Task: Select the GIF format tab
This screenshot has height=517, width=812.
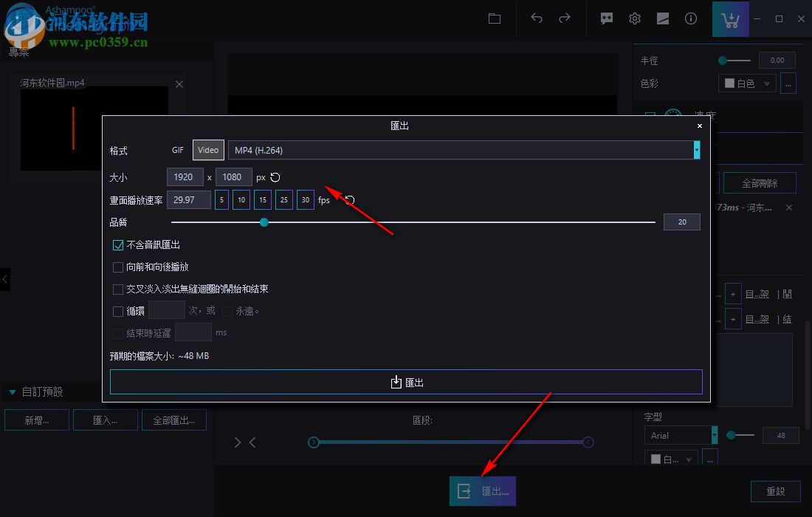Action: (178, 150)
